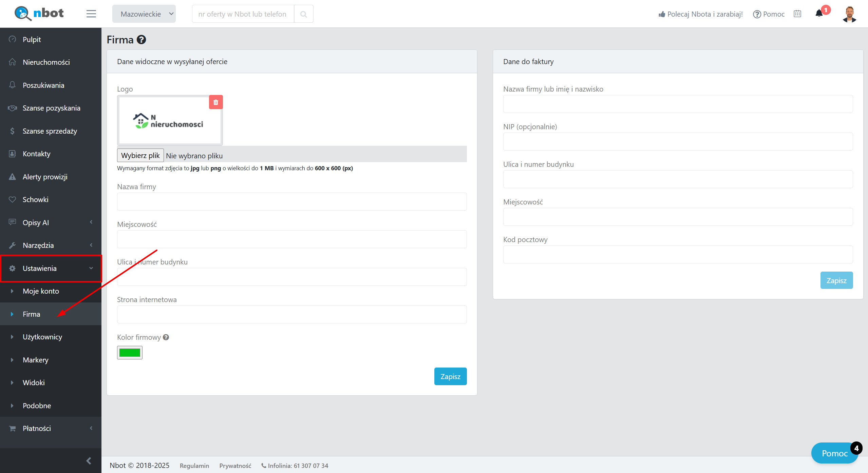
Task: Open the Mazowieckie region dropdown
Action: point(144,14)
